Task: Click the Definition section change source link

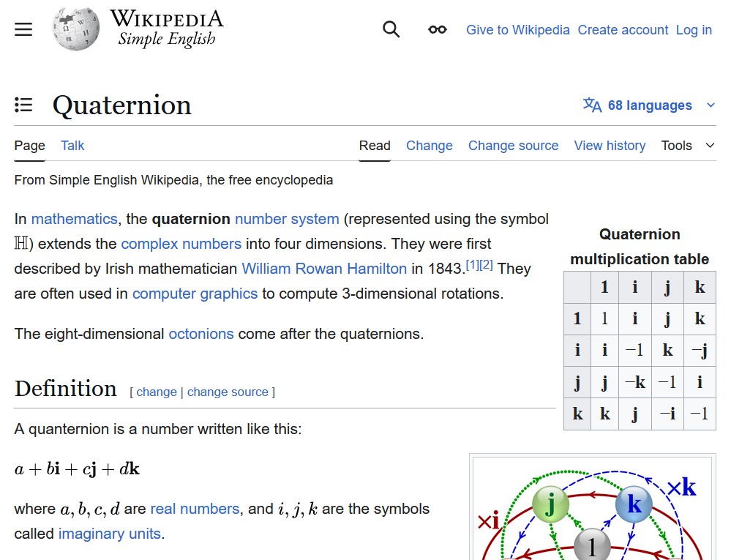Action: pyautogui.click(x=228, y=392)
